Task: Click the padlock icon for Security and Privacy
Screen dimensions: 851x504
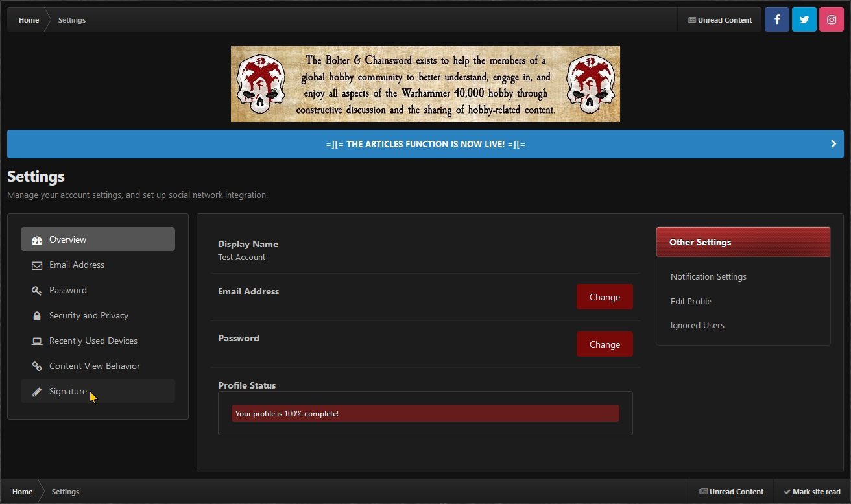Action: tap(37, 316)
